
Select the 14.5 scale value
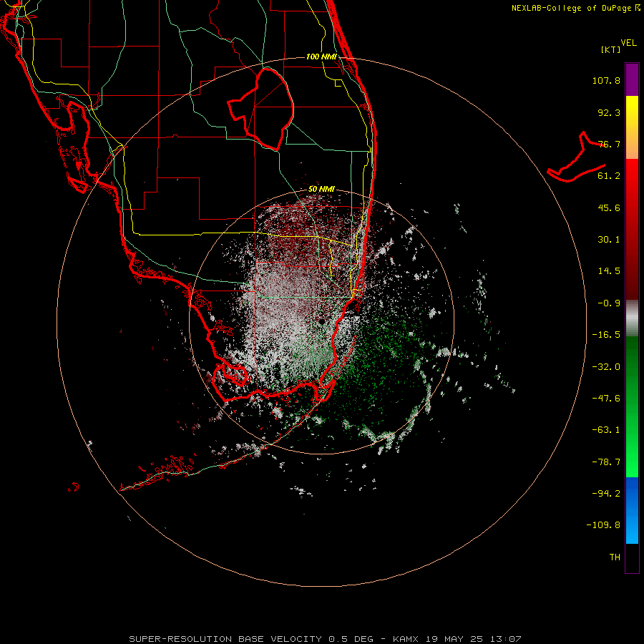tap(609, 271)
